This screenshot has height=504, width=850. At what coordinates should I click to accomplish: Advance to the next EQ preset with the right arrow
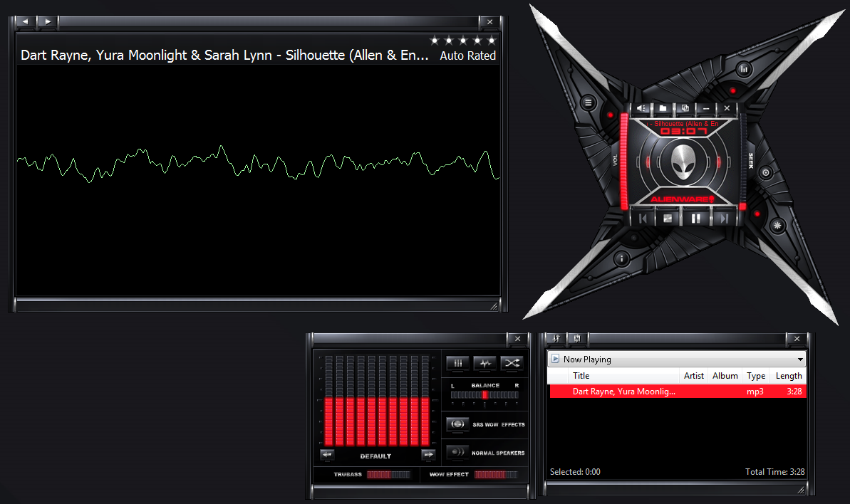point(427,454)
